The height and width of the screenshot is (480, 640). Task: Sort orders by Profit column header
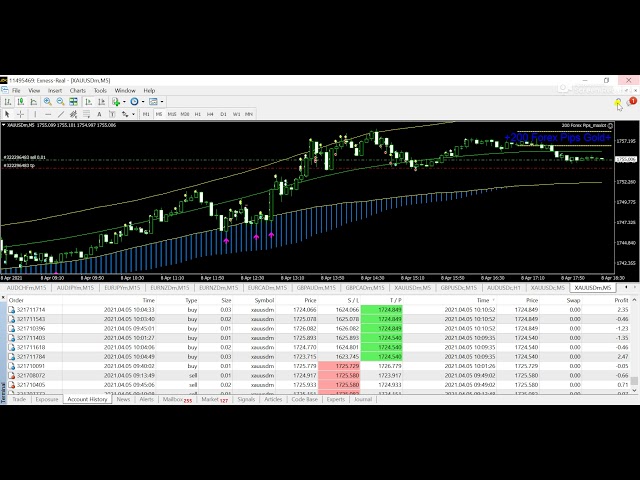[x=621, y=300]
